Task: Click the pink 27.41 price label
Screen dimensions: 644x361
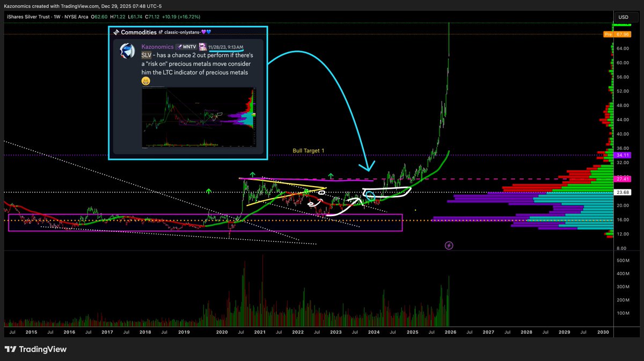Action: [623, 179]
